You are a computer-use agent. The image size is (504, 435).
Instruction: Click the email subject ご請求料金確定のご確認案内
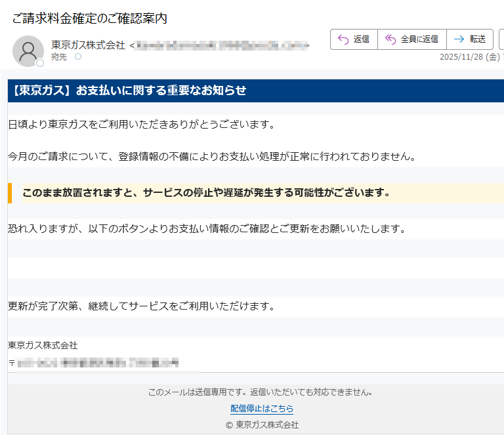pyautogui.click(x=89, y=18)
